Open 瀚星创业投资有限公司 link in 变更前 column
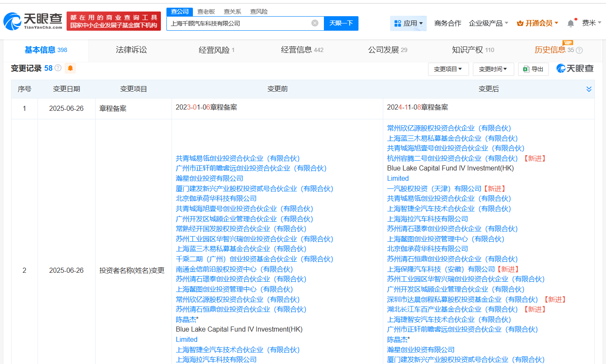The image size is (606, 364). click(x=210, y=179)
